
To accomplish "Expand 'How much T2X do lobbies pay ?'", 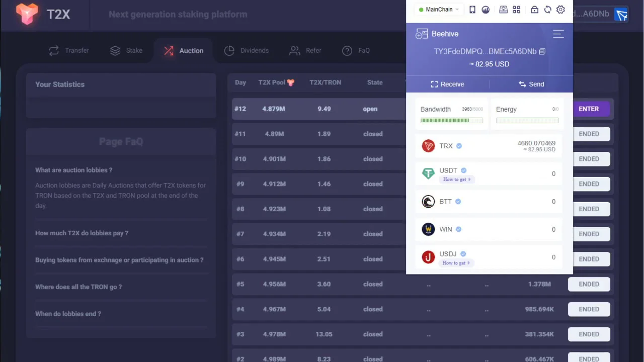I will tap(82, 233).
